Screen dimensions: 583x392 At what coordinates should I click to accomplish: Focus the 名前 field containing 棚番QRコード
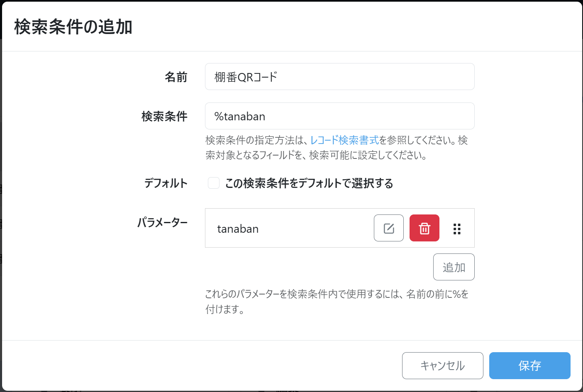point(339,77)
